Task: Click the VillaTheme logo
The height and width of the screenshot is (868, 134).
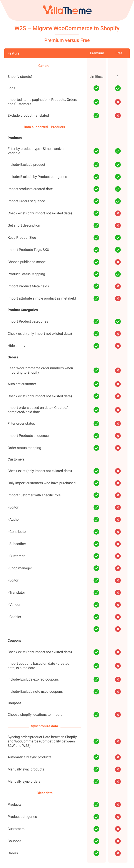Action: 67,10
